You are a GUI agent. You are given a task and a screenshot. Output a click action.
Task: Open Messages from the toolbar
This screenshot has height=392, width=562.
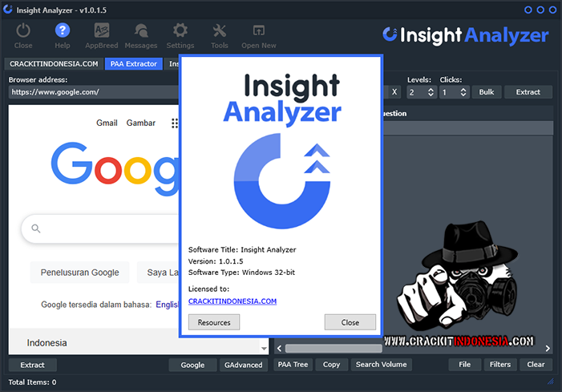click(x=140, y=31)
